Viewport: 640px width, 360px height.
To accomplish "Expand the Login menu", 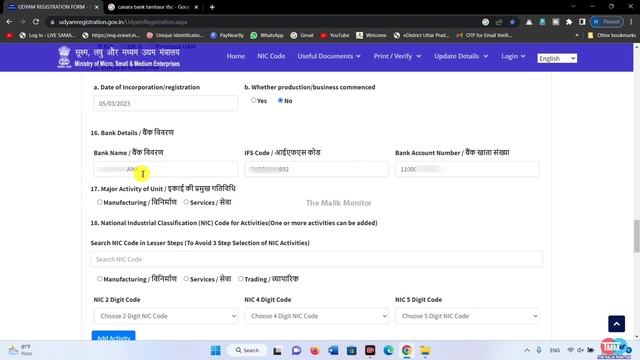I will click(x=513, y=56).
